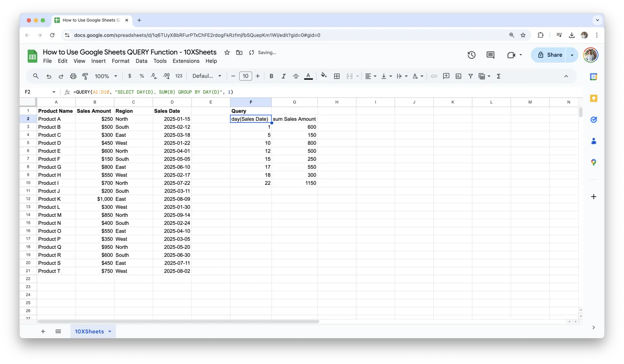The image size is (624, 364).
Task: Open the functions sigma menu
Action: coord(499,76)
